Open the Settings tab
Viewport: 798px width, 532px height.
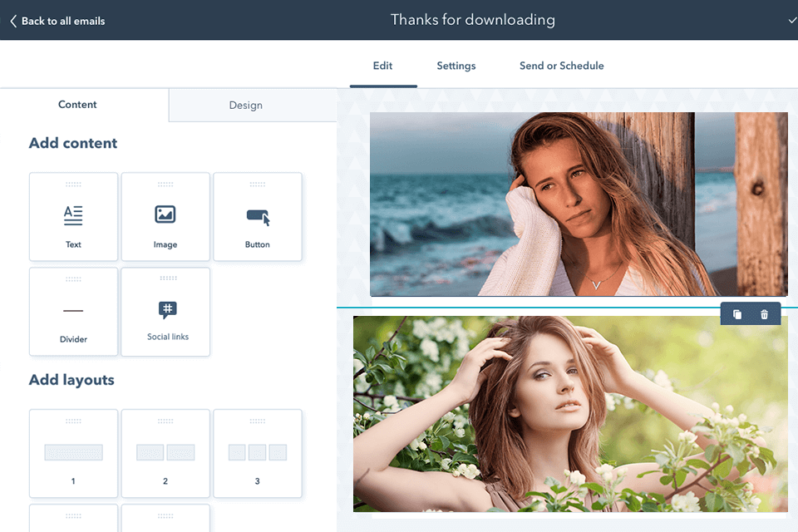[x=456, y=66]
